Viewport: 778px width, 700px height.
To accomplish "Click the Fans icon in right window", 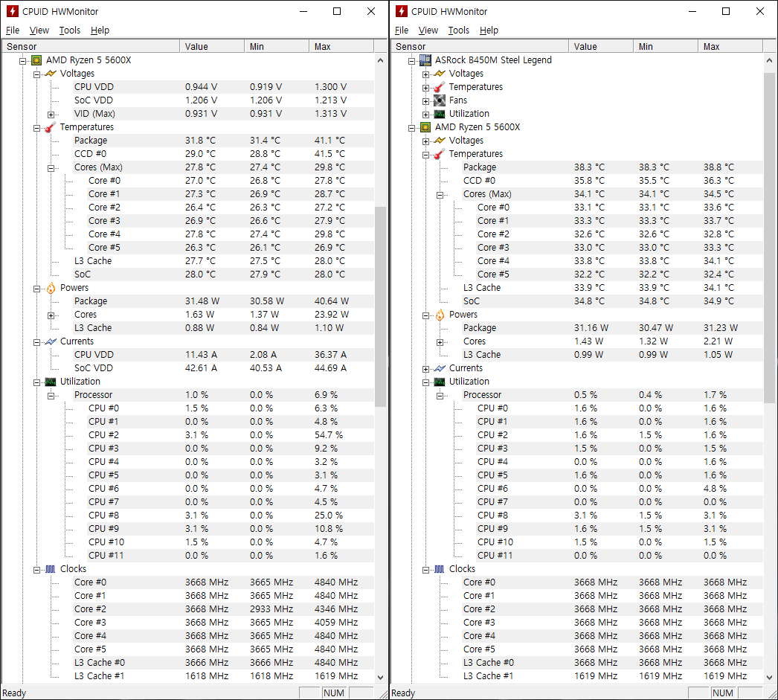I will tap(440, 100).
